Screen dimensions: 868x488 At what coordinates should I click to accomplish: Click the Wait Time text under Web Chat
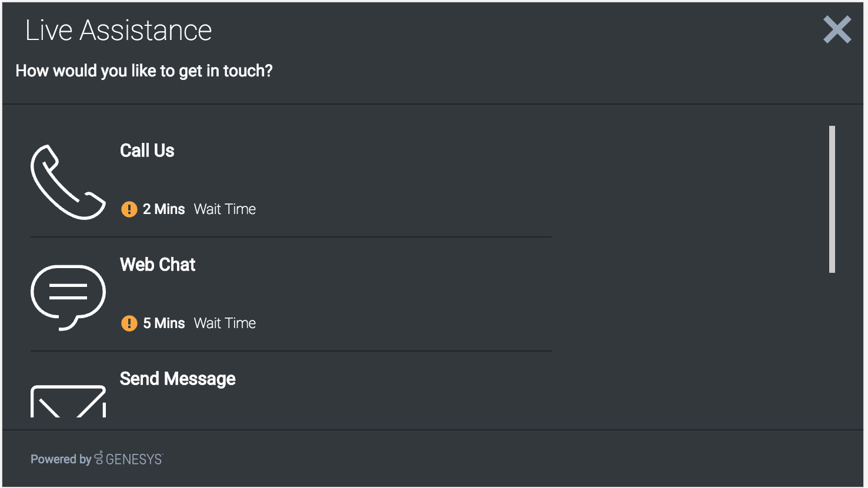(225, 323)
